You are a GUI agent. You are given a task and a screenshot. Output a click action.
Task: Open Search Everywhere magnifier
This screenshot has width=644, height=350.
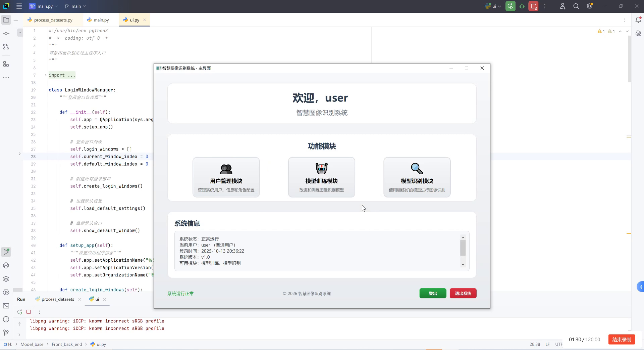click(x=576, y=6)
